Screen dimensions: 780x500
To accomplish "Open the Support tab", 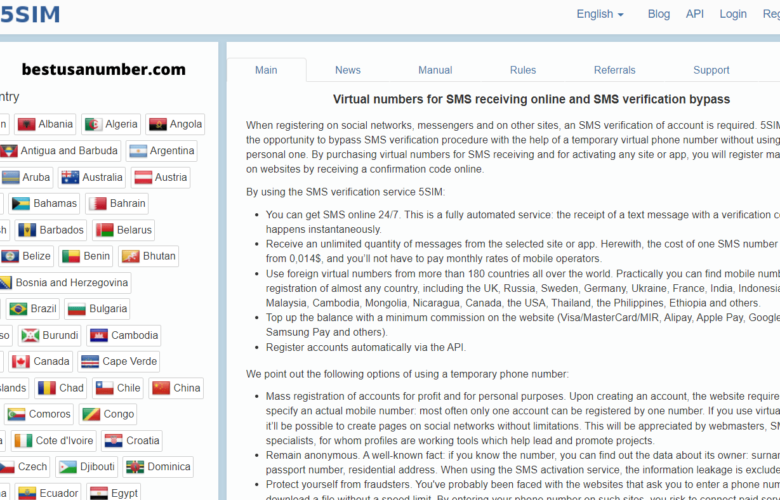I will coord(711,70).
